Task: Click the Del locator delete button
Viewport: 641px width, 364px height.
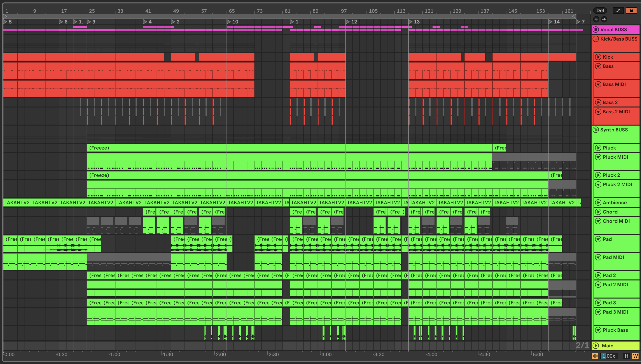Action: 600,11
